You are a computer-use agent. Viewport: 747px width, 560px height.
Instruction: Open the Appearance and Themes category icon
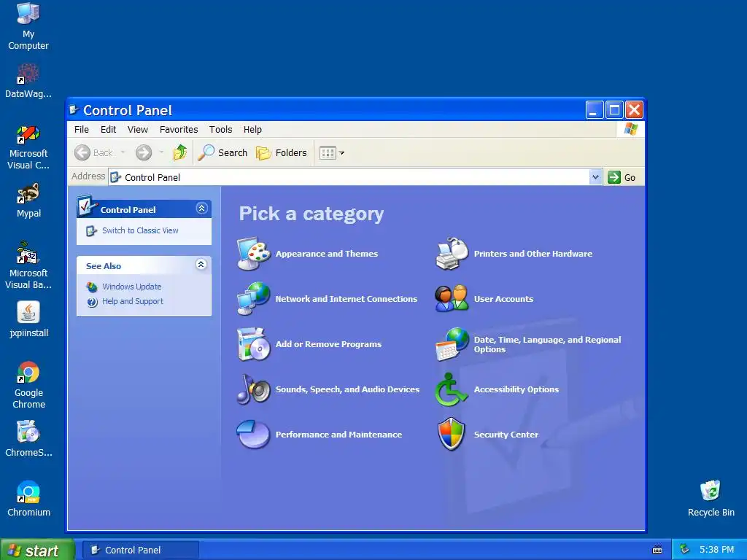click(x=254, y=253)
